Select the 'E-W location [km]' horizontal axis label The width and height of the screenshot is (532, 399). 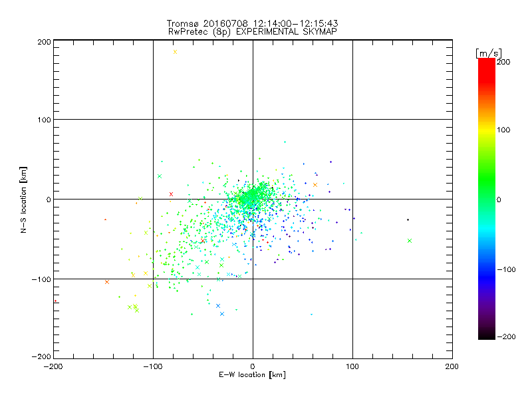252,375
